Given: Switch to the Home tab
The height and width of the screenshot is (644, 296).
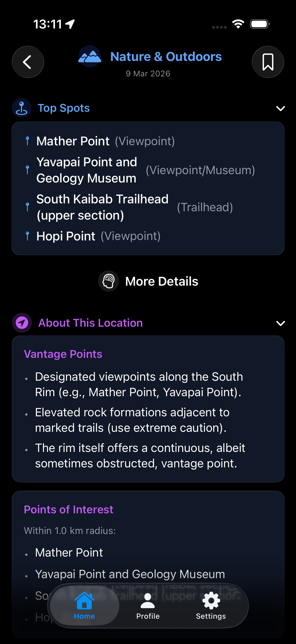Looking at the screenshot, I should [84, 605].
